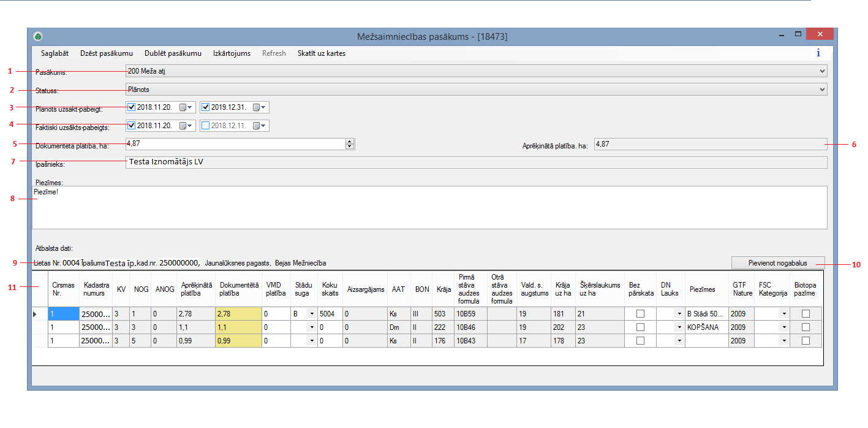Open Stādu suga dropdown in first row

(x=311, y=314)
